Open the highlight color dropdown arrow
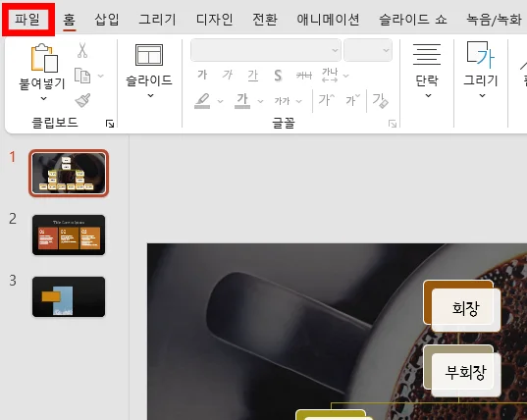The width and height of the screenshot is (527, 420). 220,101
